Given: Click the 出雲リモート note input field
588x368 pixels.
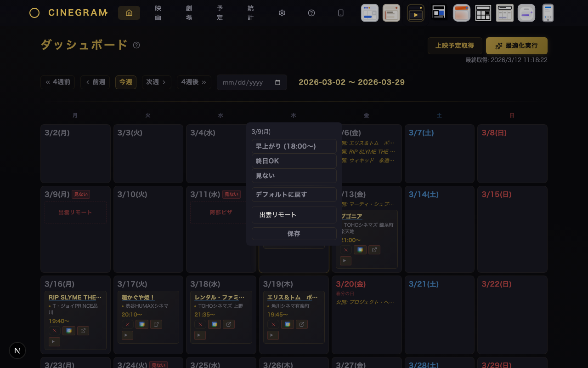Looking at the screenshot, I should click(294, 215).
